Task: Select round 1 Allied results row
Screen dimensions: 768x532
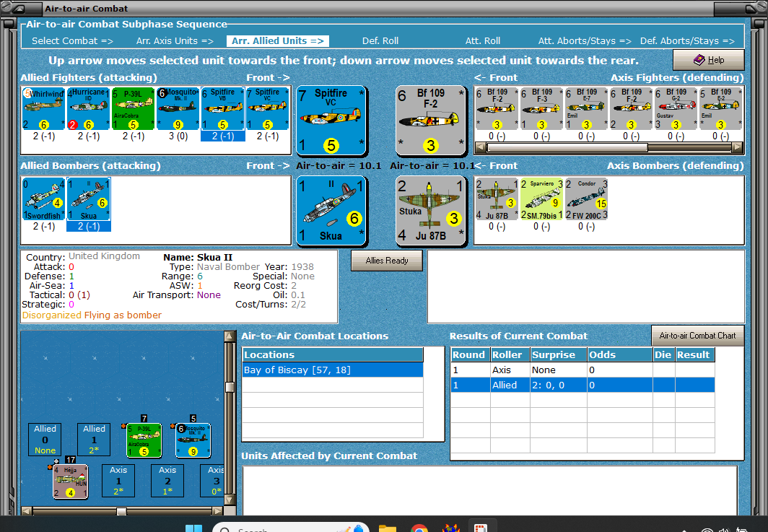Action: pos(582,385)
